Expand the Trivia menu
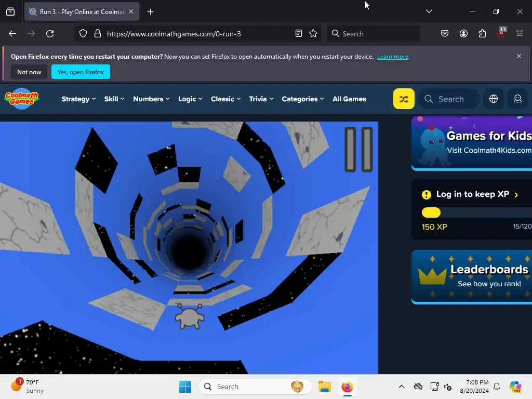The image size is (532, 399). tap(261, 99)
